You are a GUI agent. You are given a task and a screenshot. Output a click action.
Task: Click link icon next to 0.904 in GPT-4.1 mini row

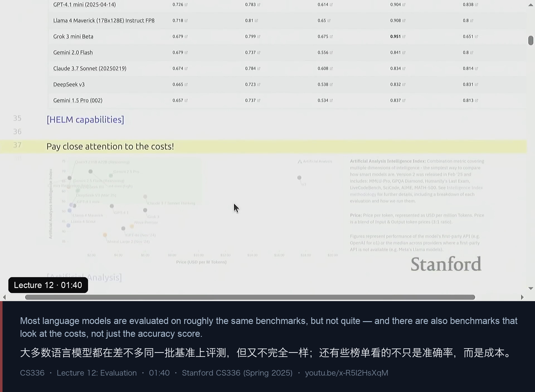(404, 5)
